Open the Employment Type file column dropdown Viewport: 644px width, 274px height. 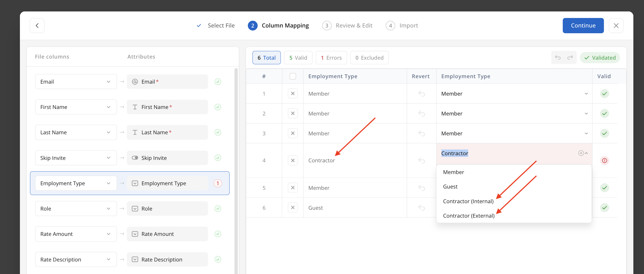click(76, 183)
